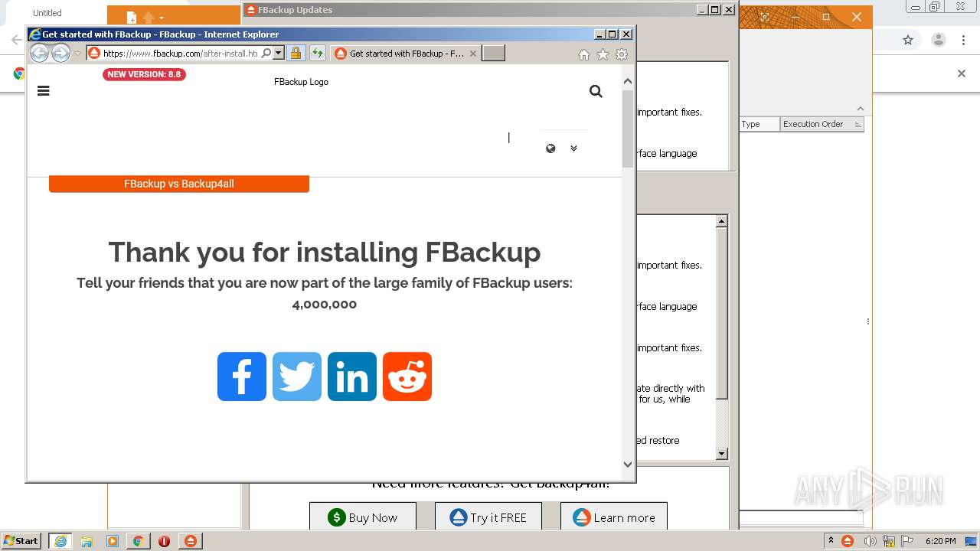Collapse panel with the chevron above Type column
Image resolution: width=980 pixels, height=551 pixels.
860,109
